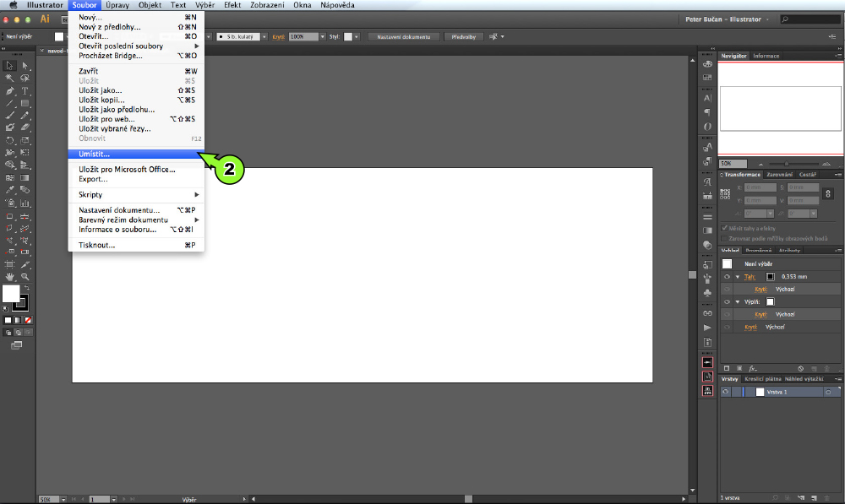Open the Symbols (club) panel icon in dock
Image resolution: width=845 pixels, height=504 pixels.
pyautogui.click(x=707, y=293)
